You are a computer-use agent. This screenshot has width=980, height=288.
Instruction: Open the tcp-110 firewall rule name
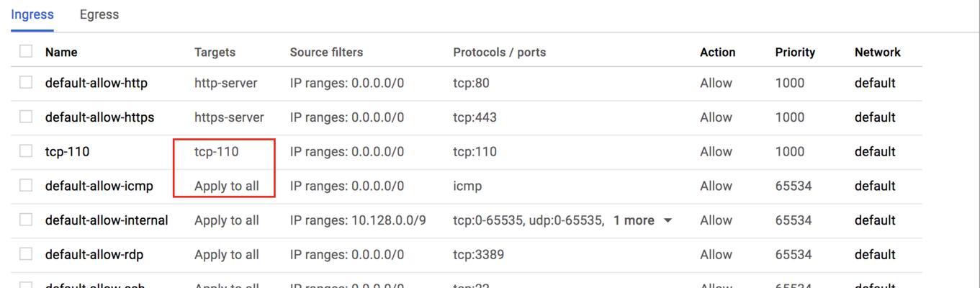pyautogui.click(x=68, y=152)
